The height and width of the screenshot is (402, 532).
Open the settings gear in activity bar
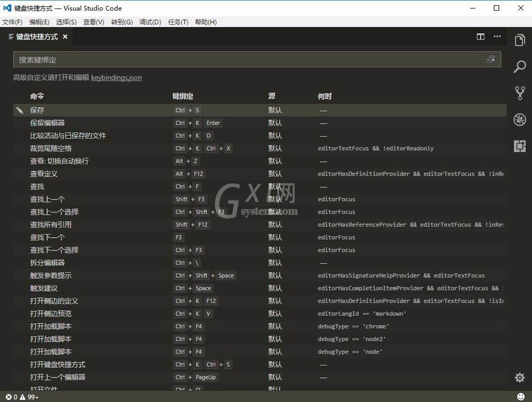click(519, 377)
